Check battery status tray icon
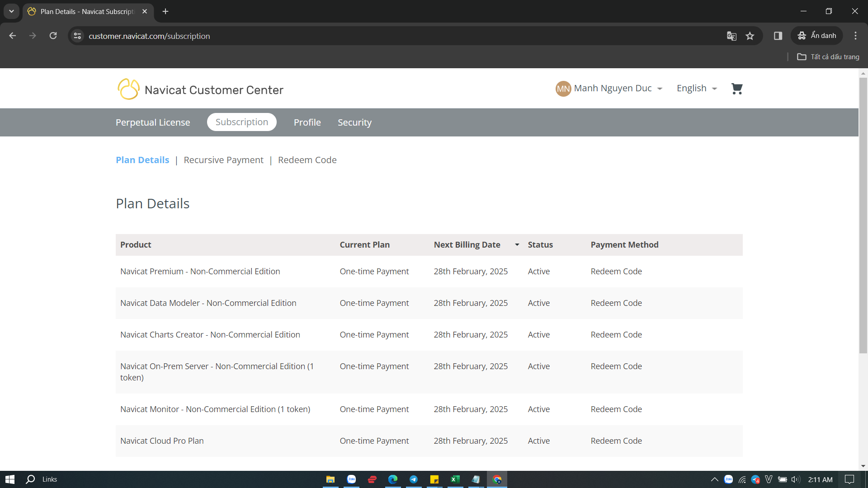This screenshot has height=488, width=868. pyautogui.click(x=783, y=479)
